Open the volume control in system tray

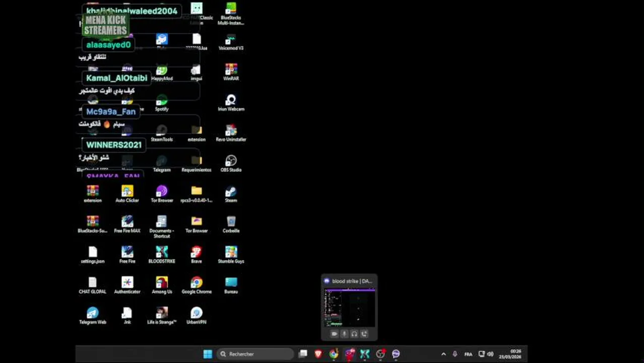point(490,354)
